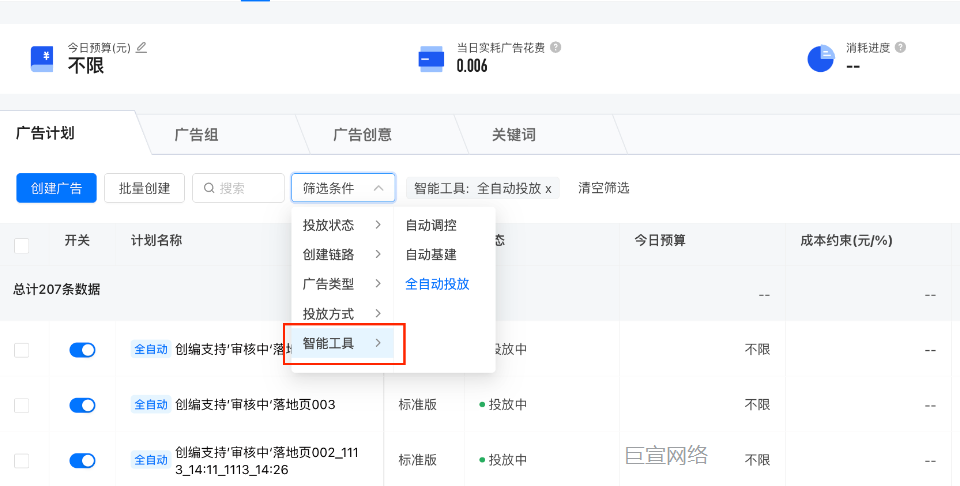Turn off the 落地页002_111 plan switch
Image resolution: width=960 pixels, height=486 pixels.
point(82,460)
